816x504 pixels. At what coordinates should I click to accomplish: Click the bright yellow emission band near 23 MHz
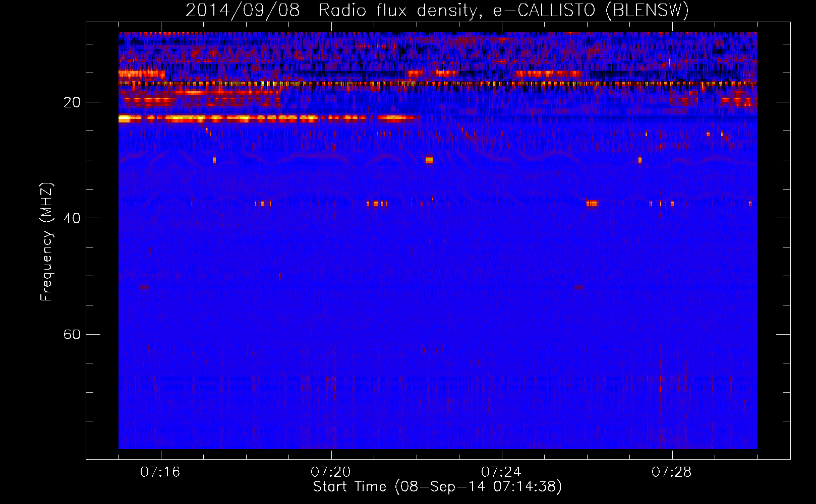[x=268, y=119]
